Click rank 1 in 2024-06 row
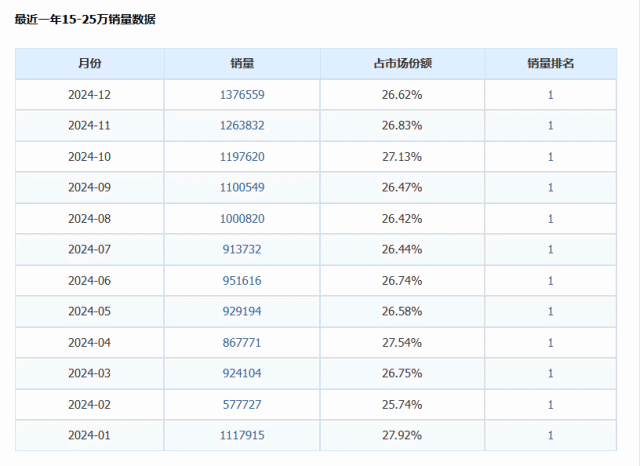This screenshot has height=466, width=640. point(551,281)
